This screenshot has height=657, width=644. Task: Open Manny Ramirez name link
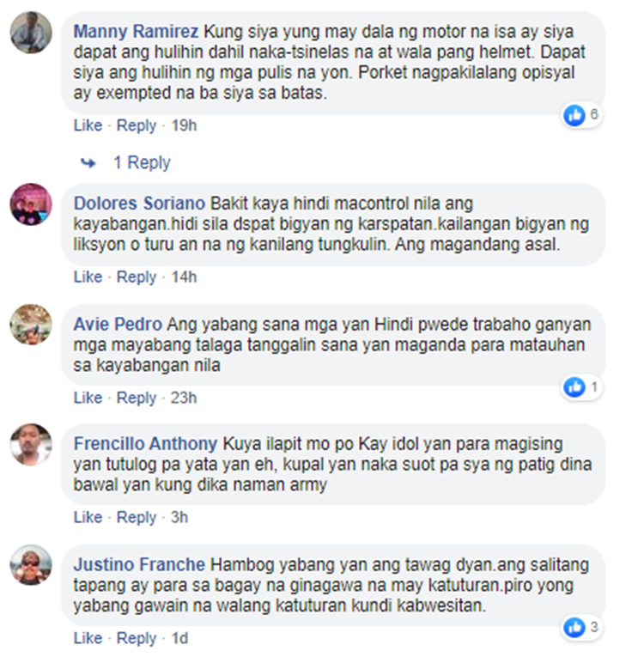[137, 32]
